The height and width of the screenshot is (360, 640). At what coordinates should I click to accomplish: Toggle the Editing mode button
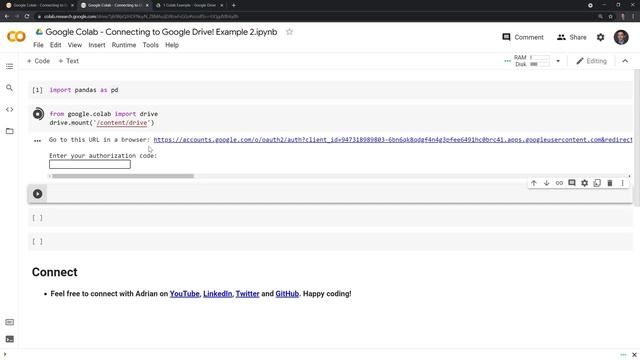point(591,61)
